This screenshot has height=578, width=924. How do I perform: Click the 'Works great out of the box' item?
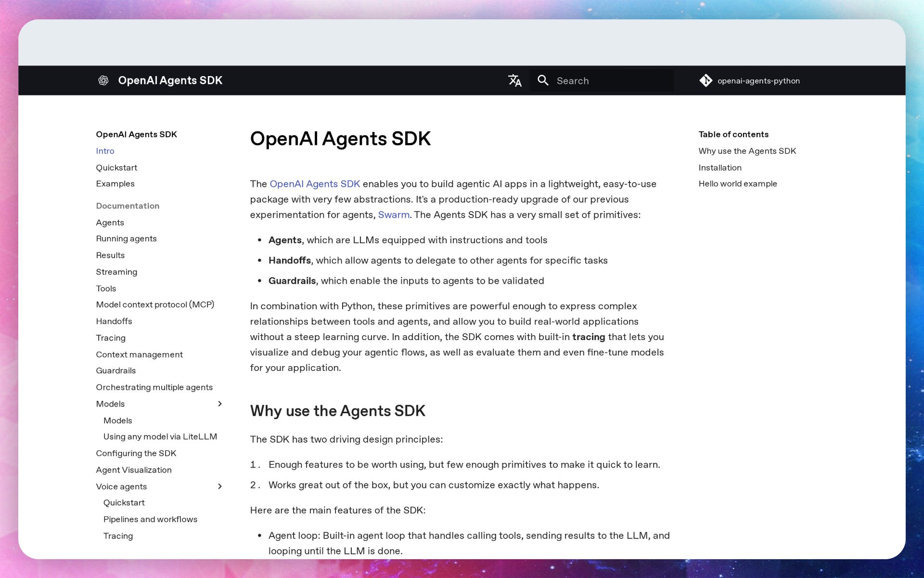434,485
